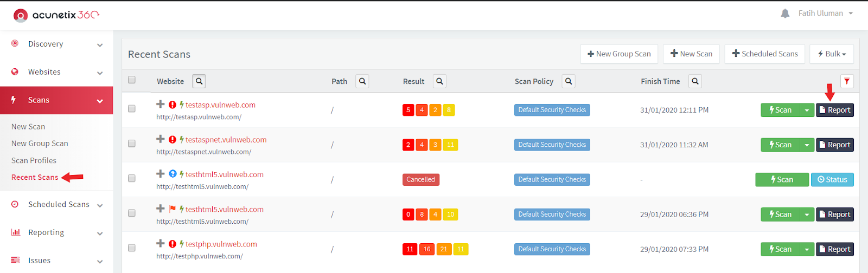This screenshot has height=273, width=868.
Task: Open Scan dropdown arrow for testphp.vulnweb.com
Action: tap(807, 249)
